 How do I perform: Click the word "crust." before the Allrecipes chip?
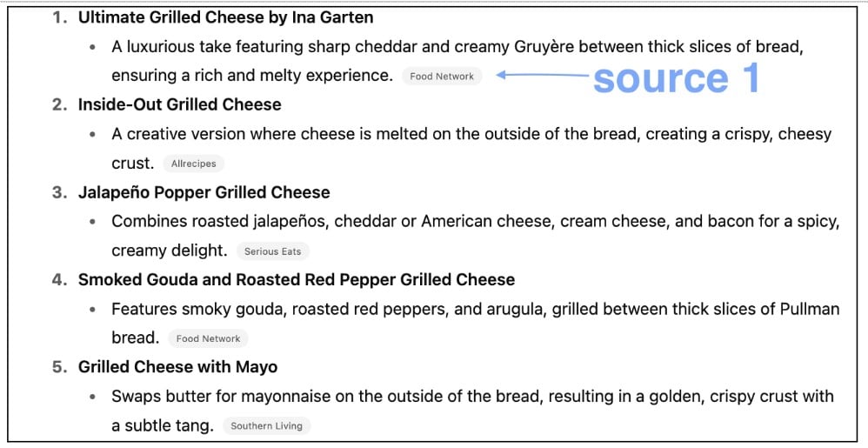(x=132, y=164)
